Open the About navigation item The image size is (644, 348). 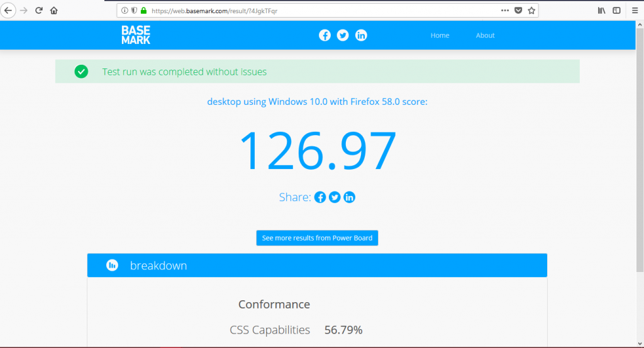pyautogui.click(x=485, y=36)
